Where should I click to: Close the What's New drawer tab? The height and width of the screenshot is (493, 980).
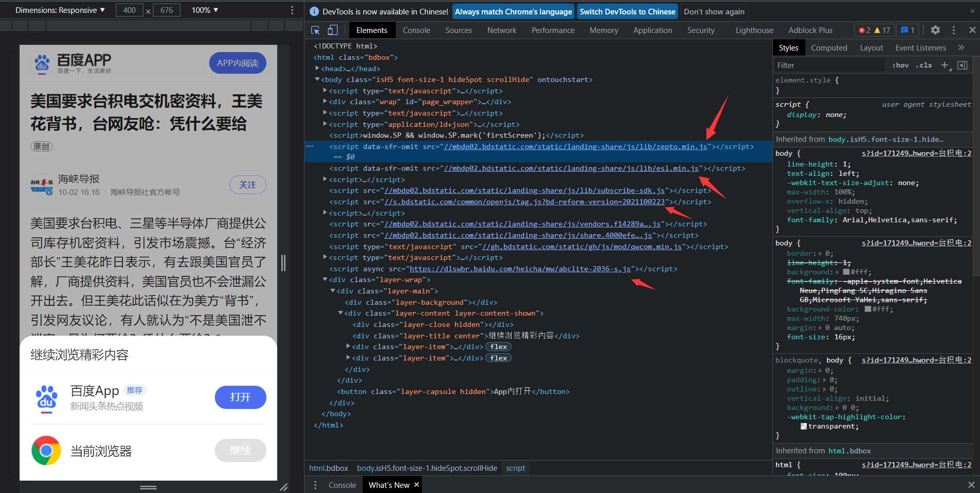[x=416, y=485]
